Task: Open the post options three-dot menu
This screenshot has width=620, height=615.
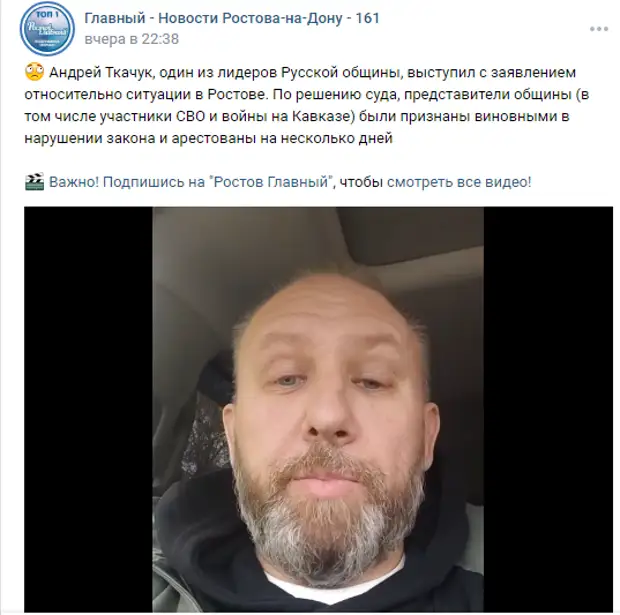Action: 599,29
